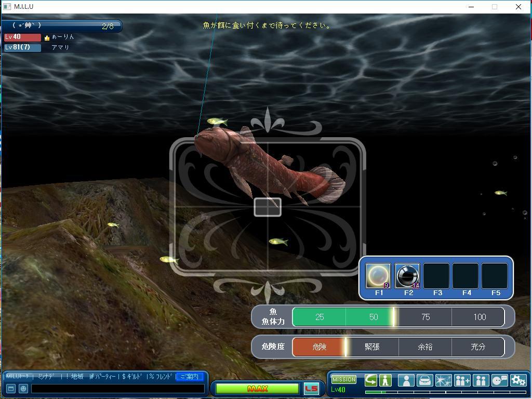The image size is (532, 399).
Task: Use the F1 bubble item in quickslot
Action: (378, 275)
